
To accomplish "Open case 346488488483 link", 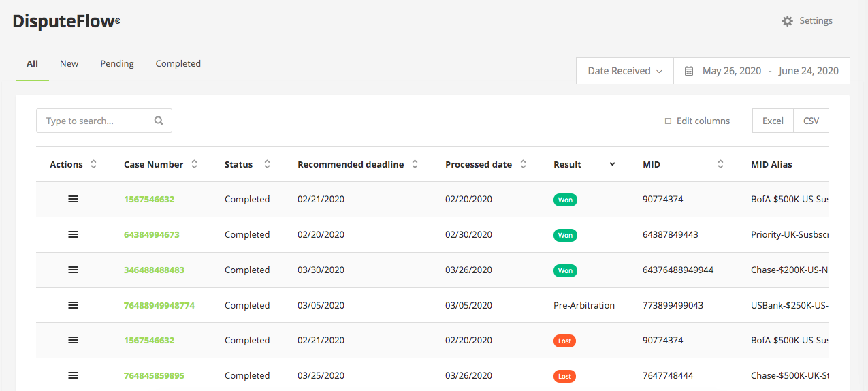I will [154, 270].
